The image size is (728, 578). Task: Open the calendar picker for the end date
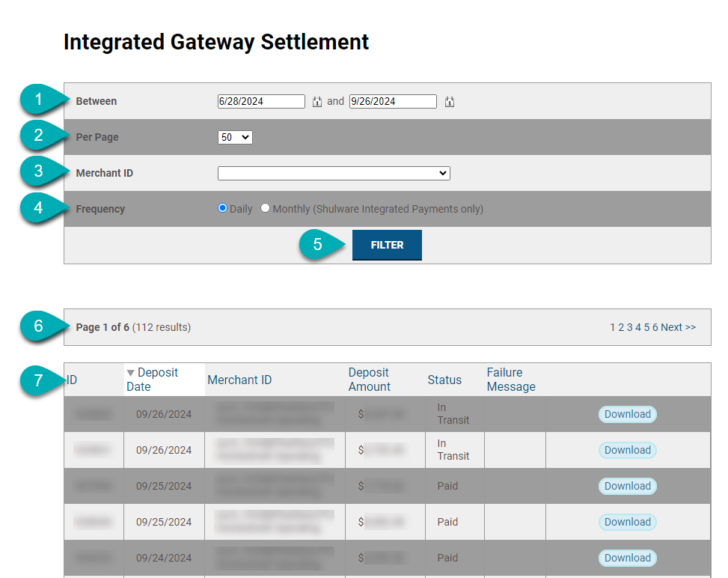[448, 101]
